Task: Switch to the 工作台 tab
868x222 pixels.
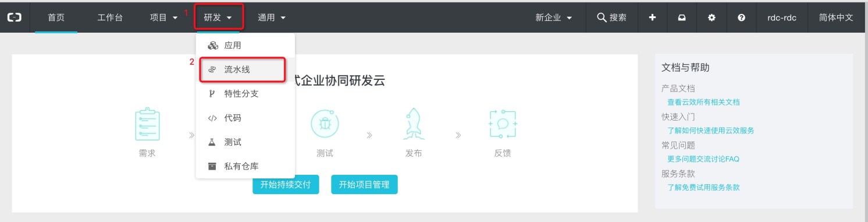Action: (x=110, y=17)
